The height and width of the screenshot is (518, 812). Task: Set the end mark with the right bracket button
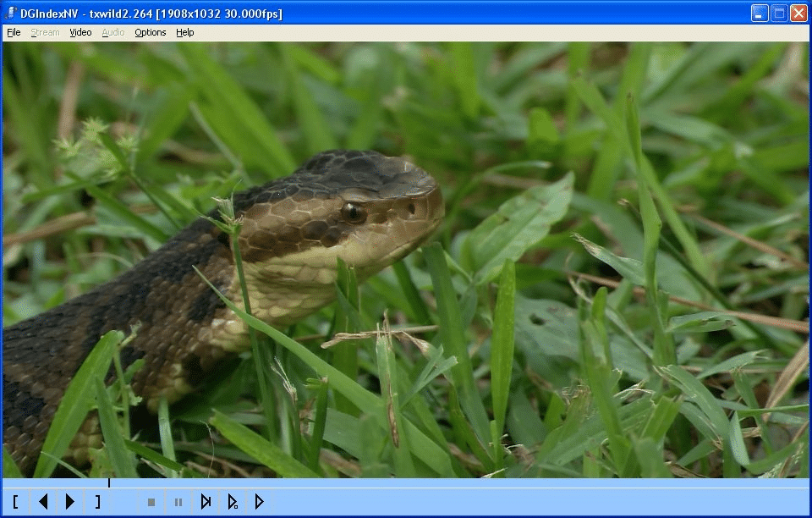tap(97, 501)
